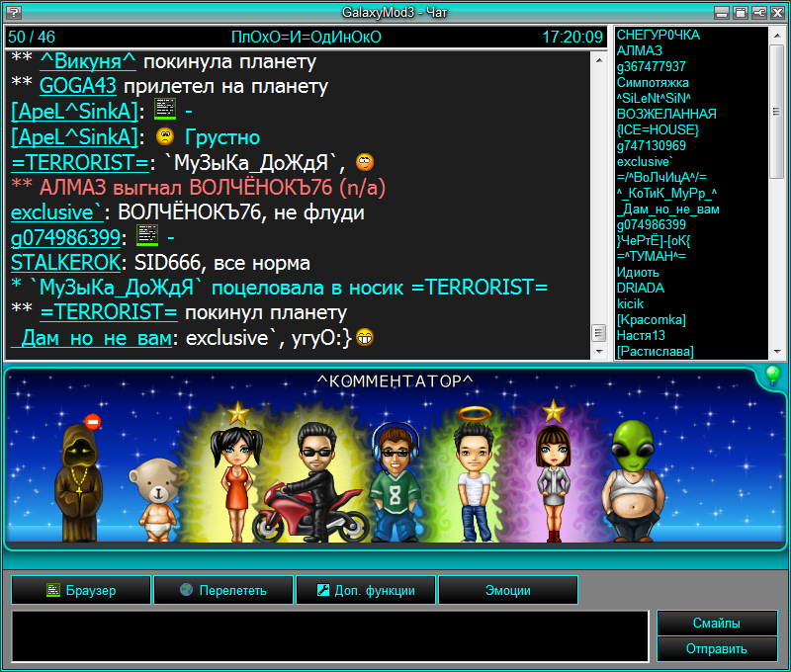Select the teddy bear avatar

click(x=156, y=499)
